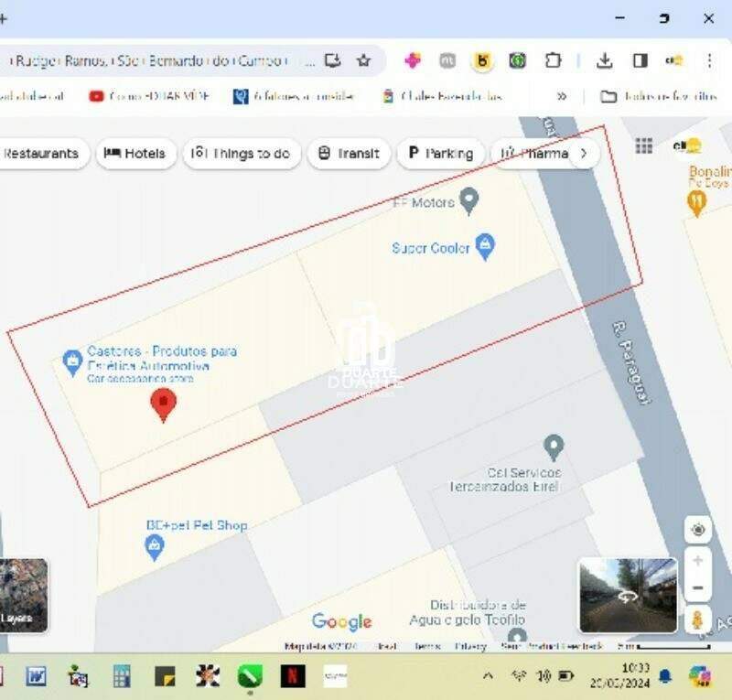Show hidden system tray icons
This screenshot has height=700, width=732.
click(488, 675)
